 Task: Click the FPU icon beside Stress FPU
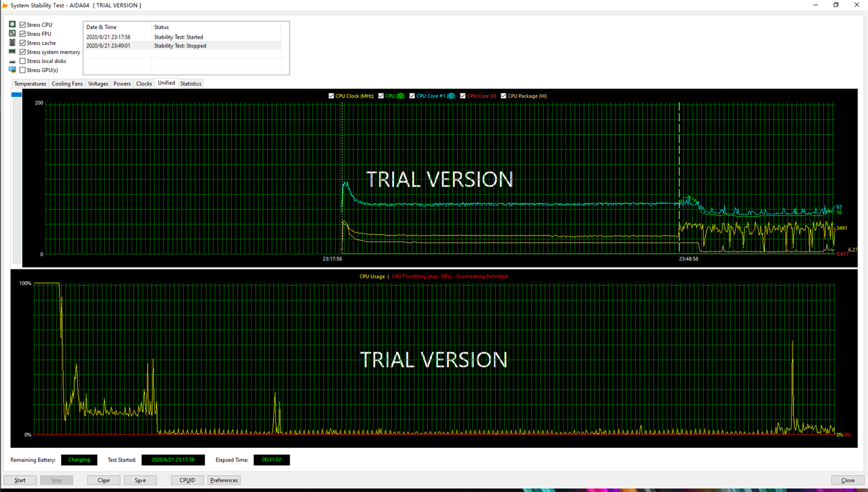pos(12,33)
